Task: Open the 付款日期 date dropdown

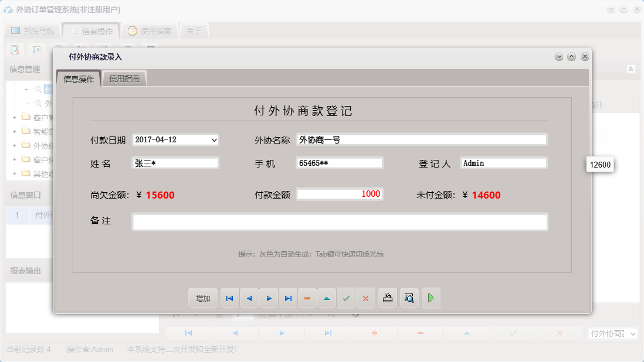Action: click(x=213, y=140)
